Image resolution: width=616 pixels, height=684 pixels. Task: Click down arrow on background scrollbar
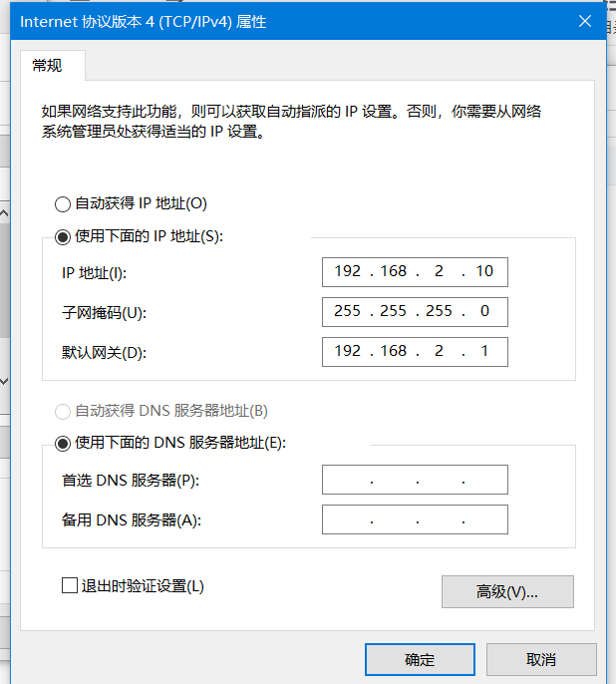[4, 382]
